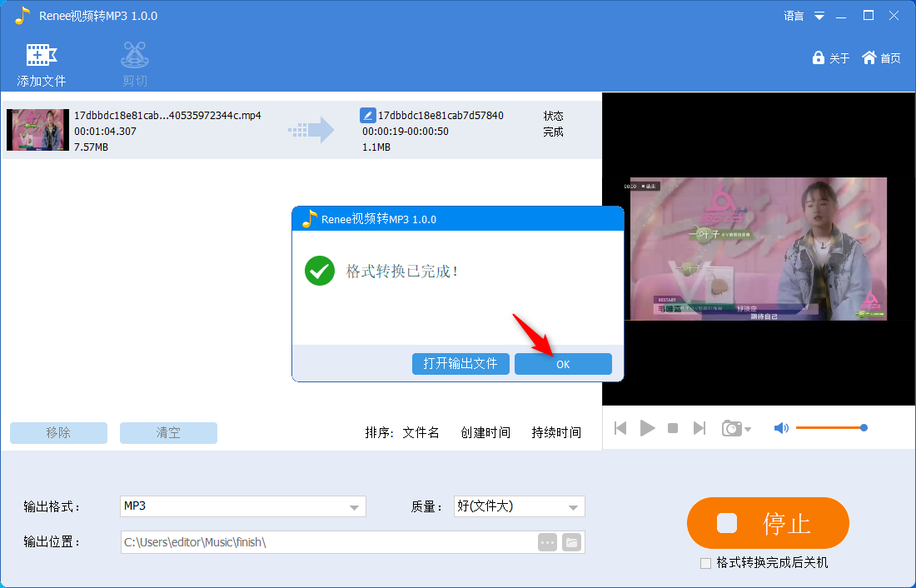Adjust the orange volume slider

coord(831,428)
